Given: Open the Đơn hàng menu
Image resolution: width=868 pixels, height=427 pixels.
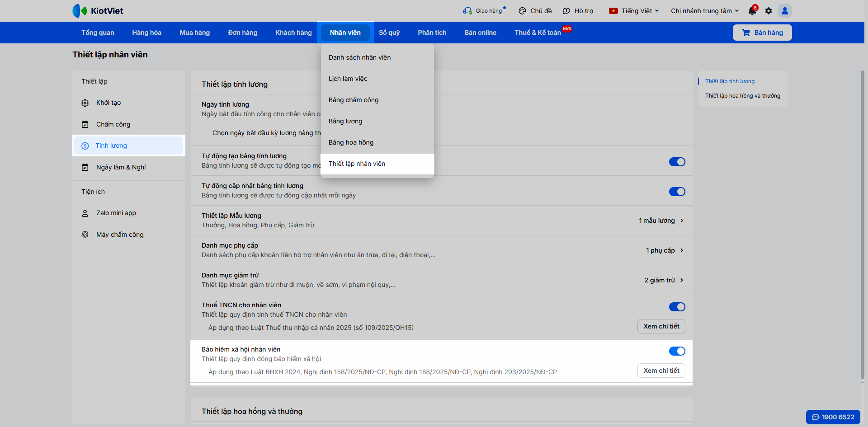Looking at the screenshot, I should pyautogui.click(x=243, y=33).
